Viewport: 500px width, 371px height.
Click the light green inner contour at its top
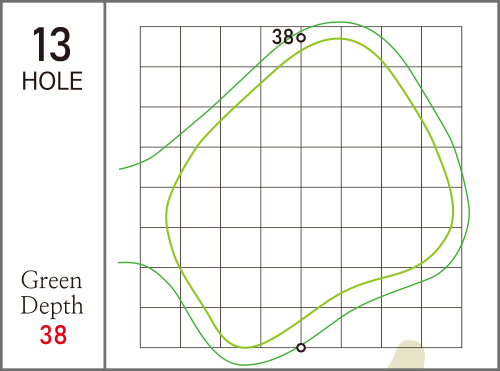pos(338,39)
